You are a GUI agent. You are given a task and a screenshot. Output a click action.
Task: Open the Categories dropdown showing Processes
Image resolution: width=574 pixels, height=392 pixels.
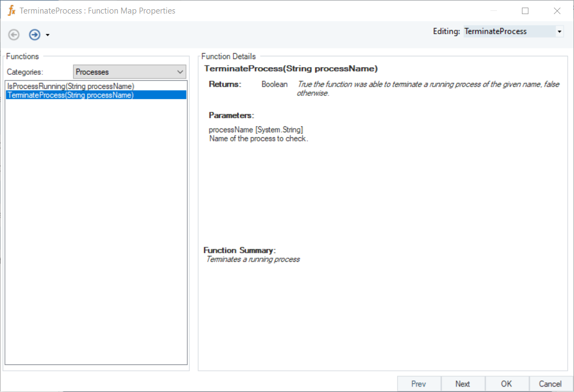[129, 72]
